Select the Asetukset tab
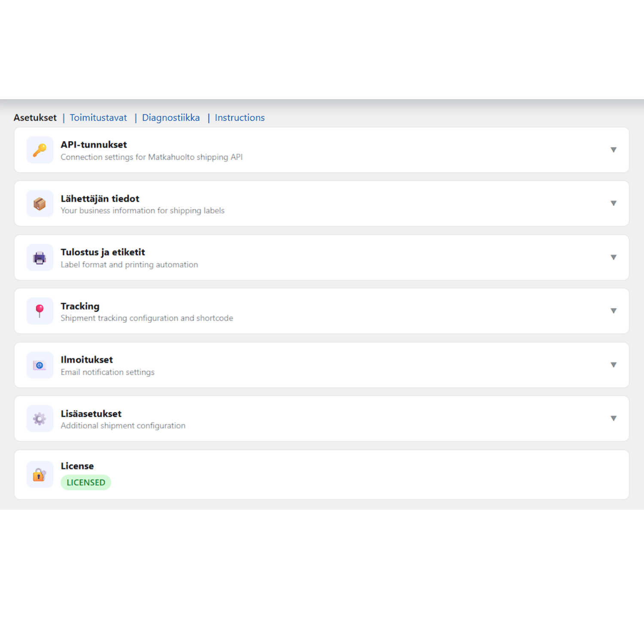The height and width of the screenshot is (644, 644). (x=35, y=118)
